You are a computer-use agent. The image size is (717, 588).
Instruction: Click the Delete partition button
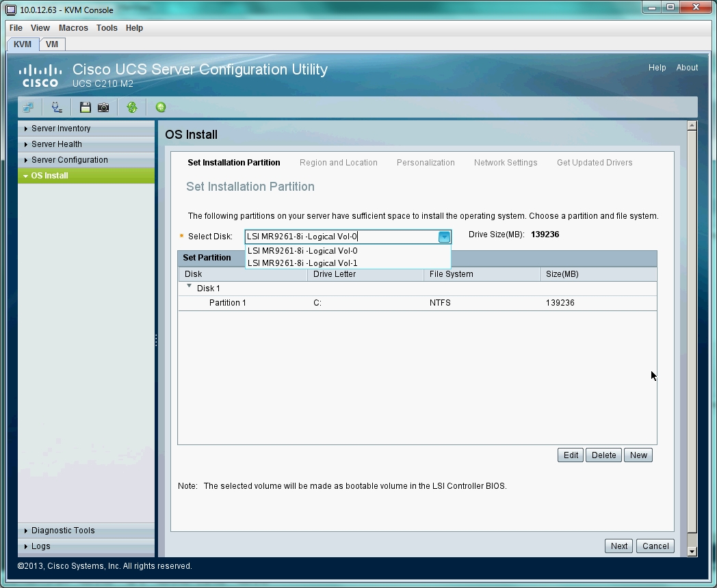pyautogui.click(x=603, y=455)
